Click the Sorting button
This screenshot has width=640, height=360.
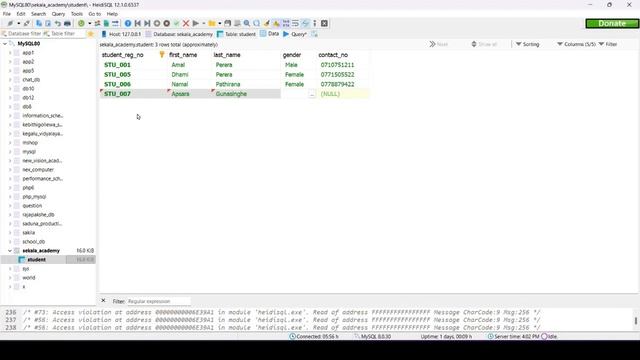coord(527,44)
